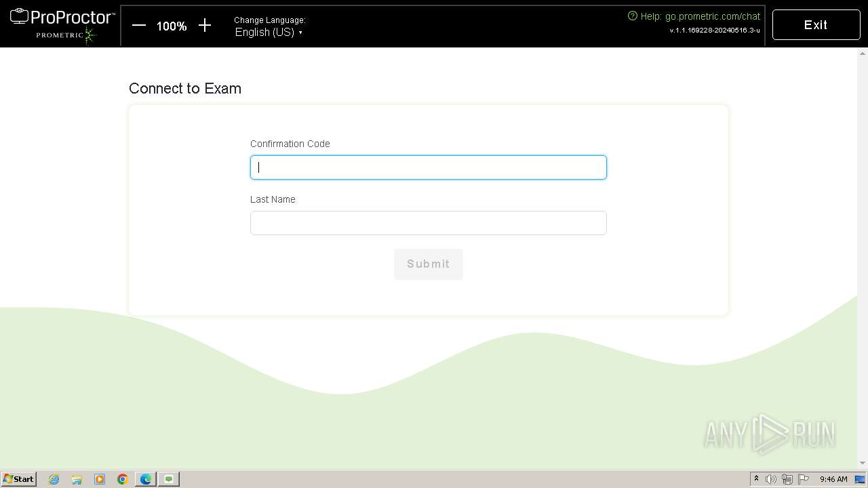Focus the Last Name input field
This screenshot has width=868, height=488.
[x=429, y=223]
